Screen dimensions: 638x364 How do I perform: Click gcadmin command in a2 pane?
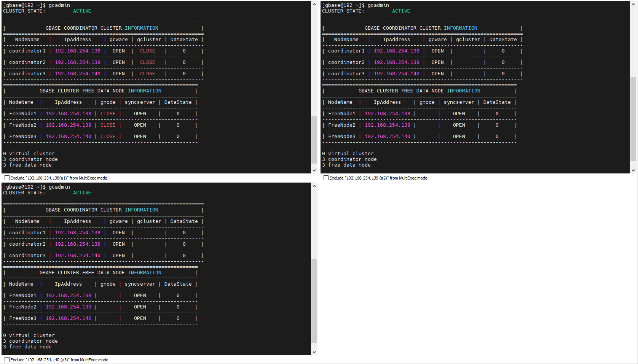(x=378, y=5)
